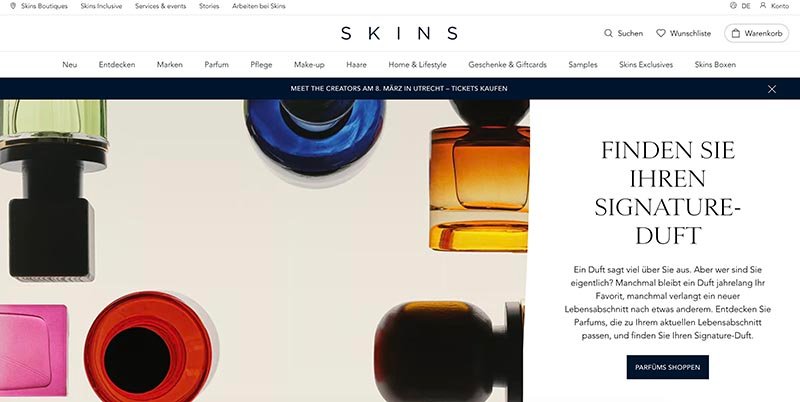Image resolution: width=800 pixels, height=402 pixels.
Task: Open the Skins Inclusive link
Action: coord(101,6)
